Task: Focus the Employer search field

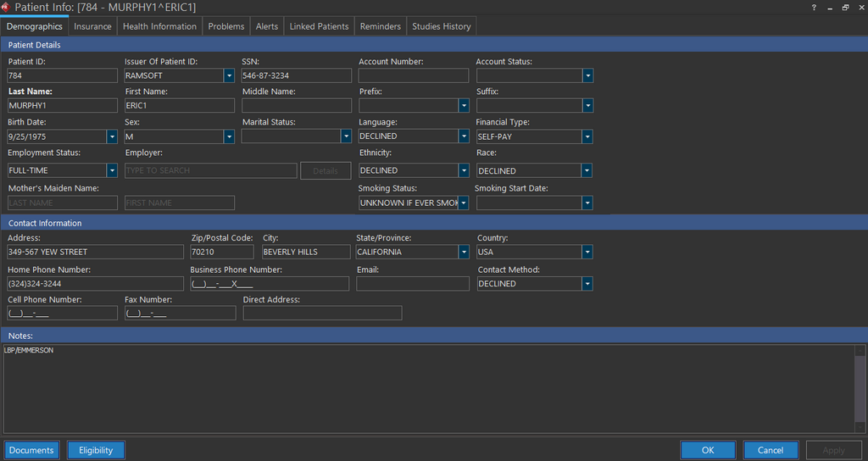Action: pyautogui.click(x=211, y=170)
